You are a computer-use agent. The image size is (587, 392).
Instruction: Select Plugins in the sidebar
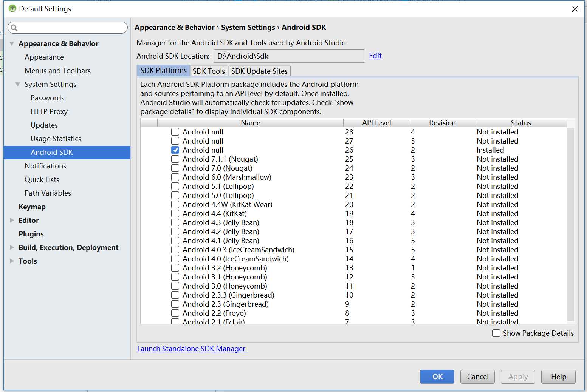31,234
